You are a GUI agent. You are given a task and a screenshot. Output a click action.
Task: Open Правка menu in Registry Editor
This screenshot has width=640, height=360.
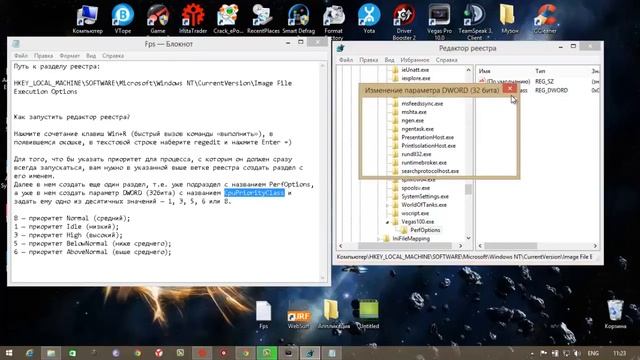click(369, 60)
